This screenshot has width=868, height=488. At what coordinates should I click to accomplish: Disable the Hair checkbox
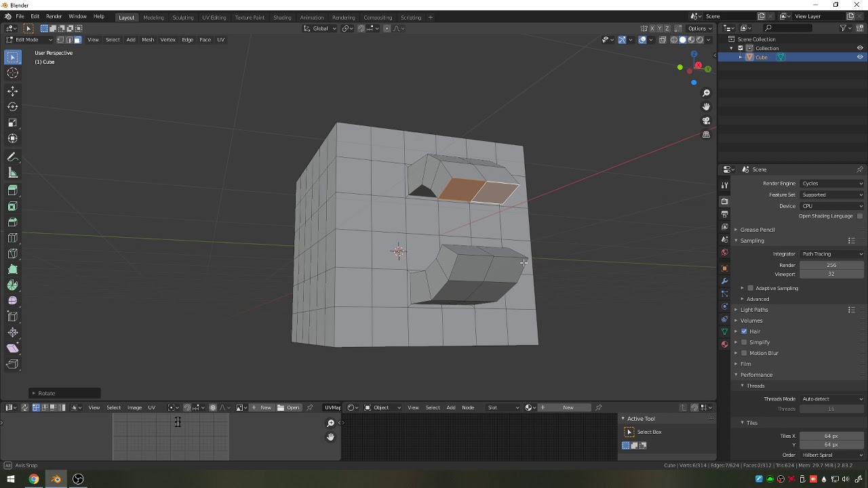[x=744, y=331]
